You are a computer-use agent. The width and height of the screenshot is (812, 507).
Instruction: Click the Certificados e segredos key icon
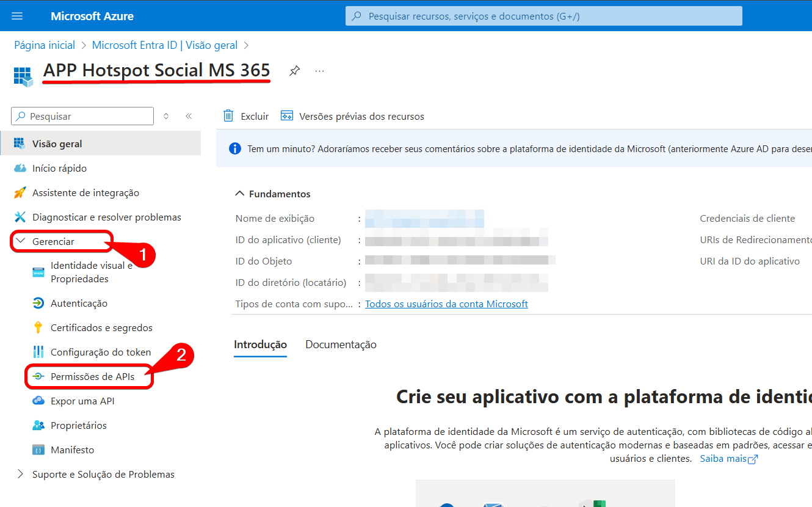point(38,327)
